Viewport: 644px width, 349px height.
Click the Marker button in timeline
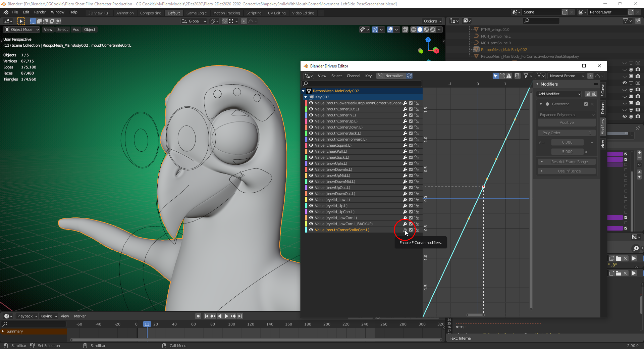point(80,316)
